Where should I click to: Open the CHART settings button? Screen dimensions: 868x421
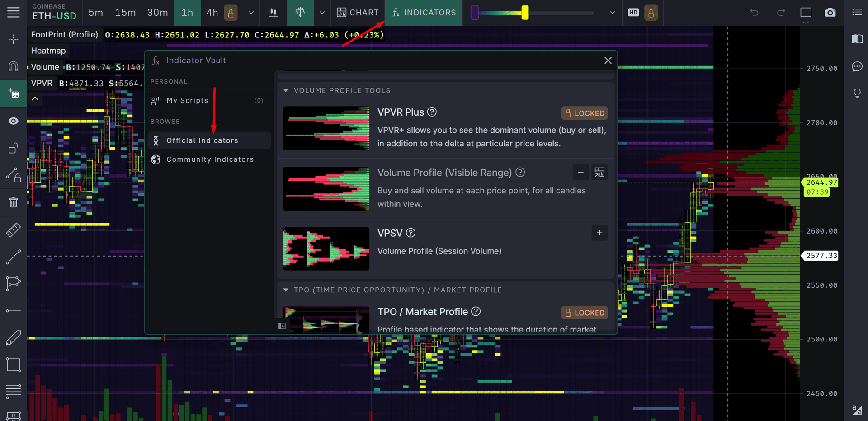tap(358, 13)
